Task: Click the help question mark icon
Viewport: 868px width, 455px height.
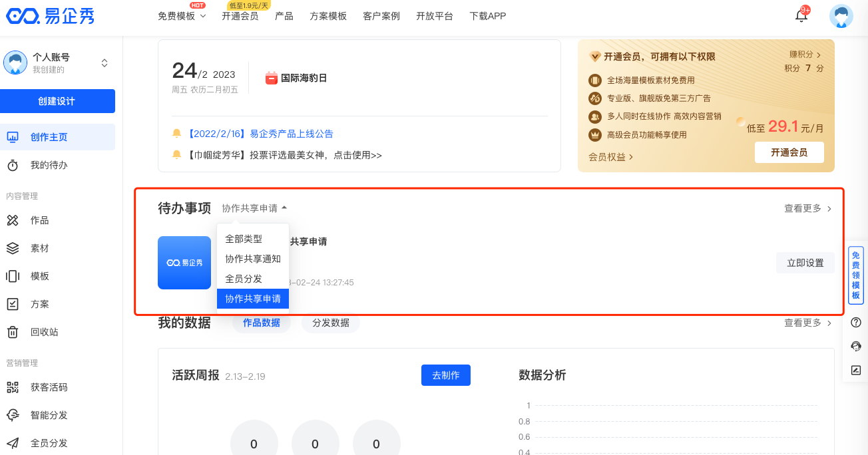Action: tap(856, 322)
